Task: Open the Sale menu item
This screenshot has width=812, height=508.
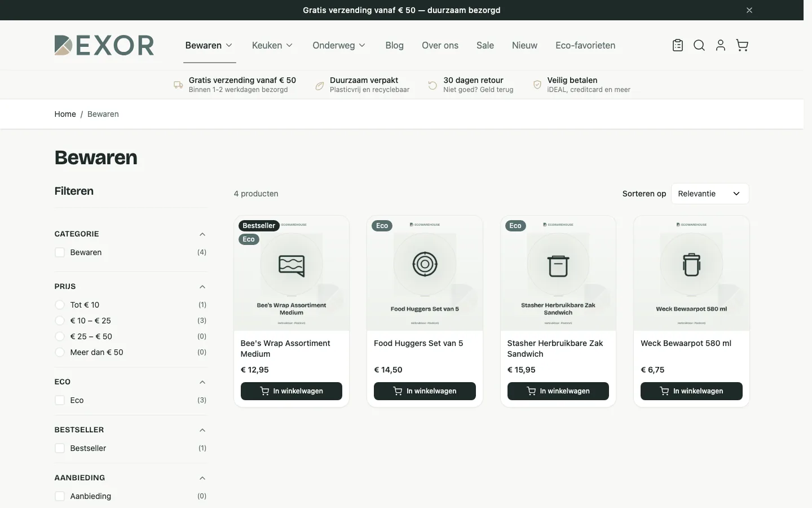Action: pyautogui.click(x=485, y=45)
